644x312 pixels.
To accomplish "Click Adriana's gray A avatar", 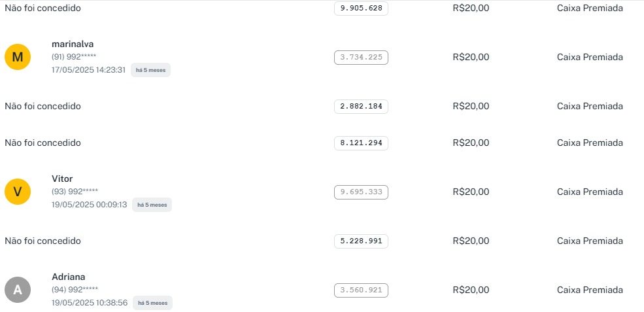I will point(18,290).
